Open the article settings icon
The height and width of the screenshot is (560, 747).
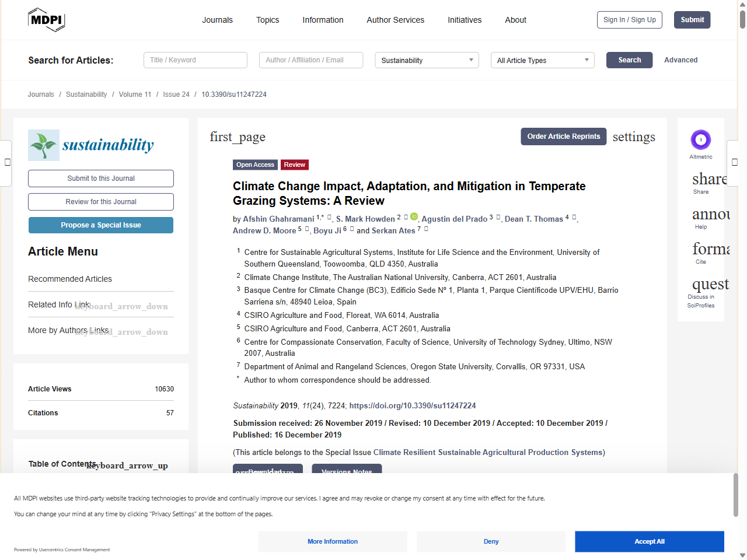pyautogui.click(x=634, y=137)
